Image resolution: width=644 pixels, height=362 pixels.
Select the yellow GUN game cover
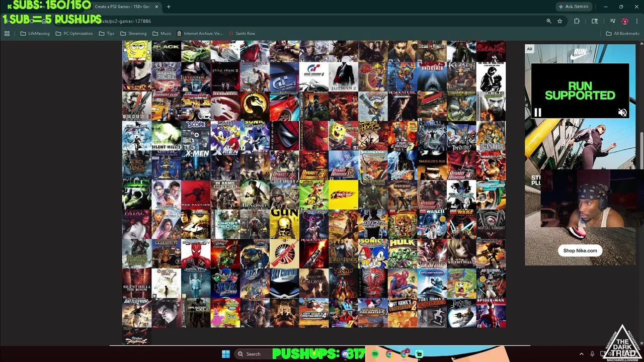click(284, 225)
